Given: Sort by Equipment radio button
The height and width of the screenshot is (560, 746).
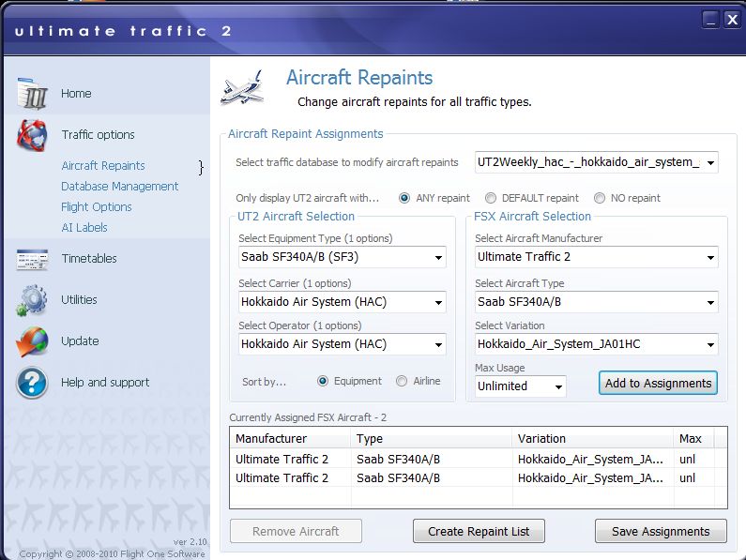Looking at the screenshot, I should [x=323, y=381].
